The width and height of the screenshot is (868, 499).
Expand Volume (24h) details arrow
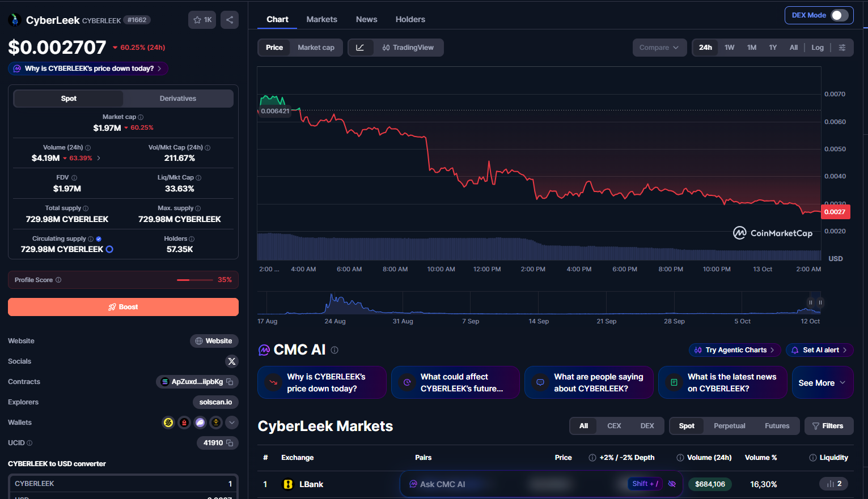tap(99, 158)
